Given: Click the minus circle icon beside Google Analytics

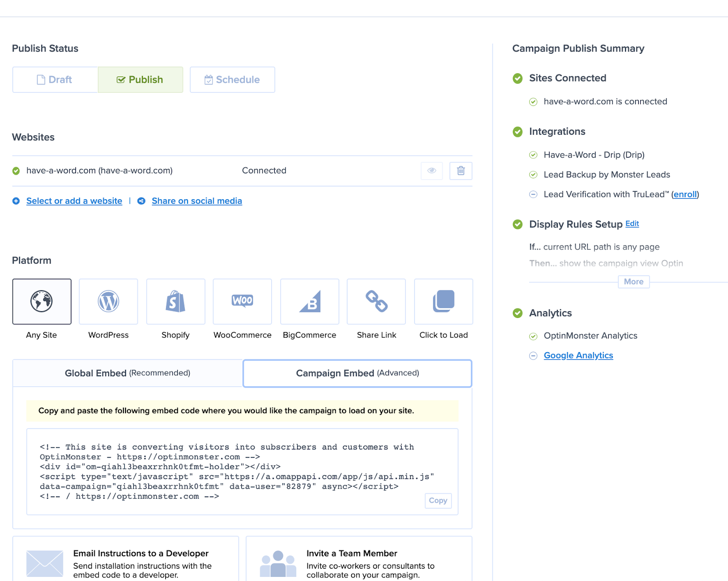Looking at the screenshot, I should click(x=533, y=356).
